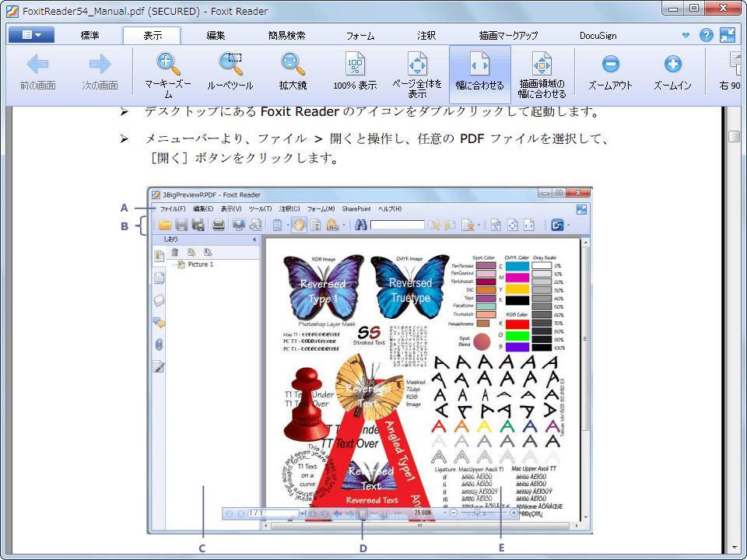
Task: Choose the 拡大鏡 magnifier tool
Action: coord(293,73)
